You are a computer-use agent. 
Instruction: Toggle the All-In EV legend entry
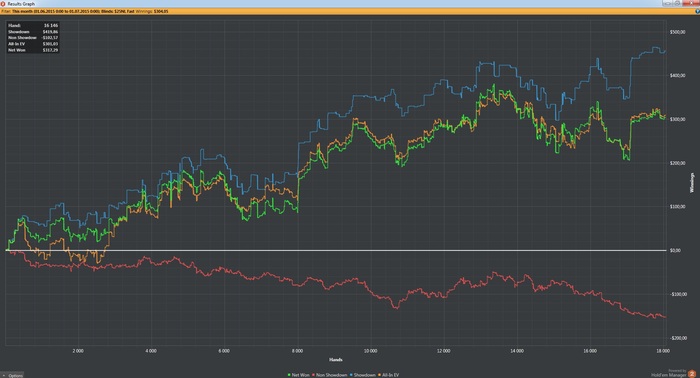[x=388, y=375]
